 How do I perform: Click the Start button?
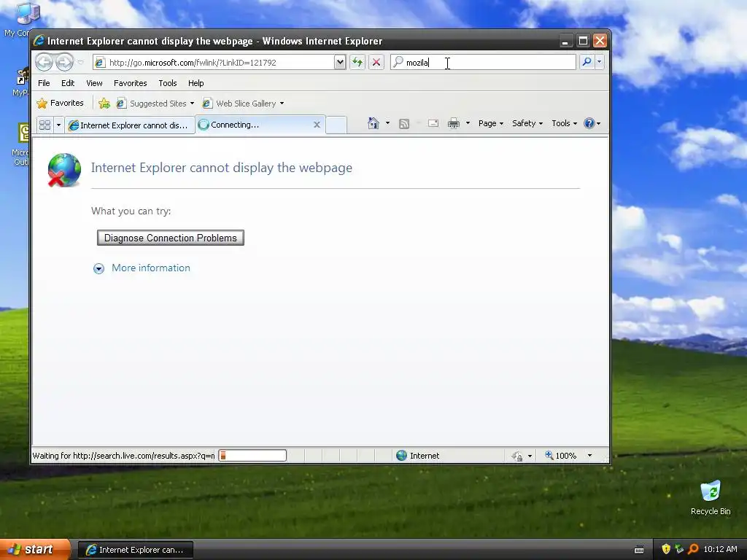[35, 550]
